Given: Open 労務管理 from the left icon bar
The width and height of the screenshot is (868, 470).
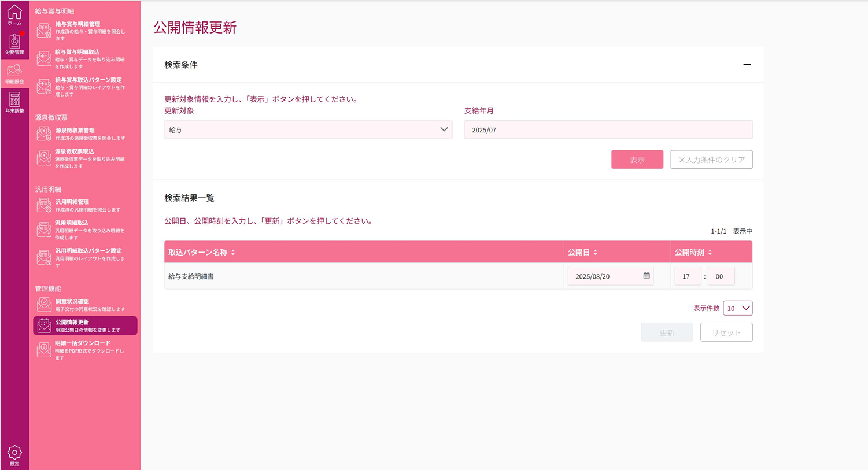Looking at the screenshot, I should point(14,43).
